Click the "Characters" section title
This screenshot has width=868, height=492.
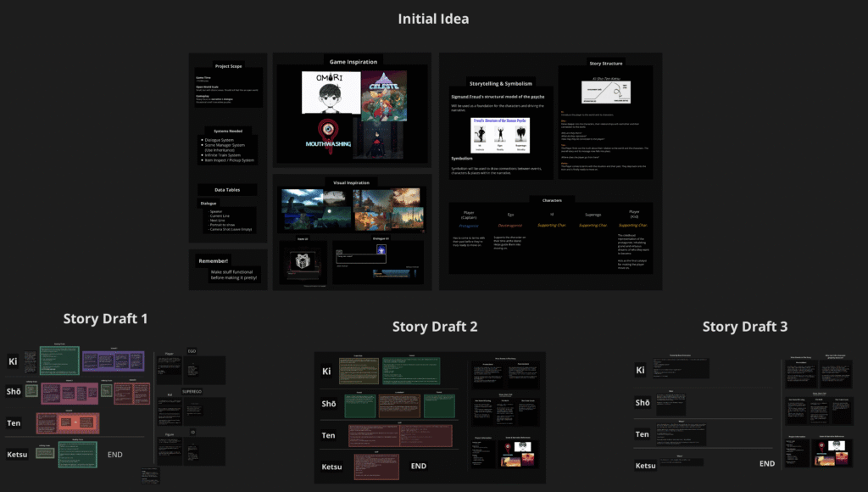pyautogui.click(x=551, y=200)
